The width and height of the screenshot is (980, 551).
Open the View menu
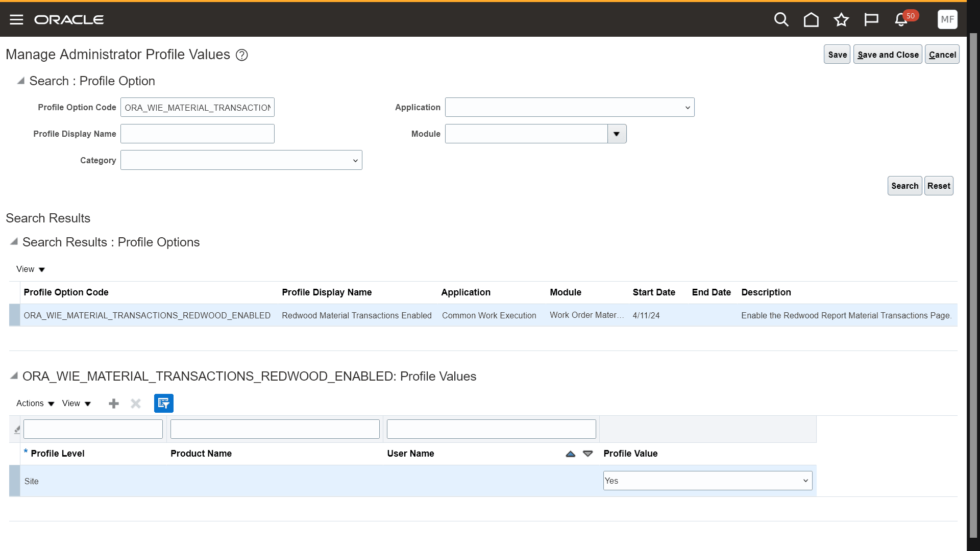[x=76, y=403]
